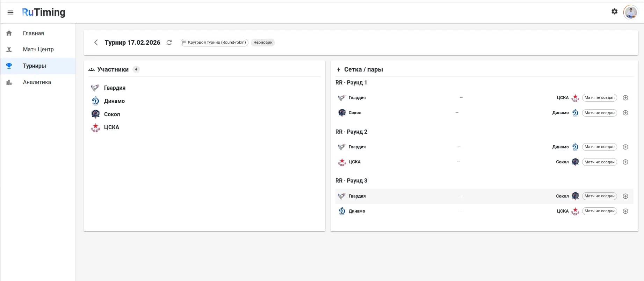The width and height of the screenshot is (644, 281).
Task: Click the RuTiming logo
Action: pos(44,13)
